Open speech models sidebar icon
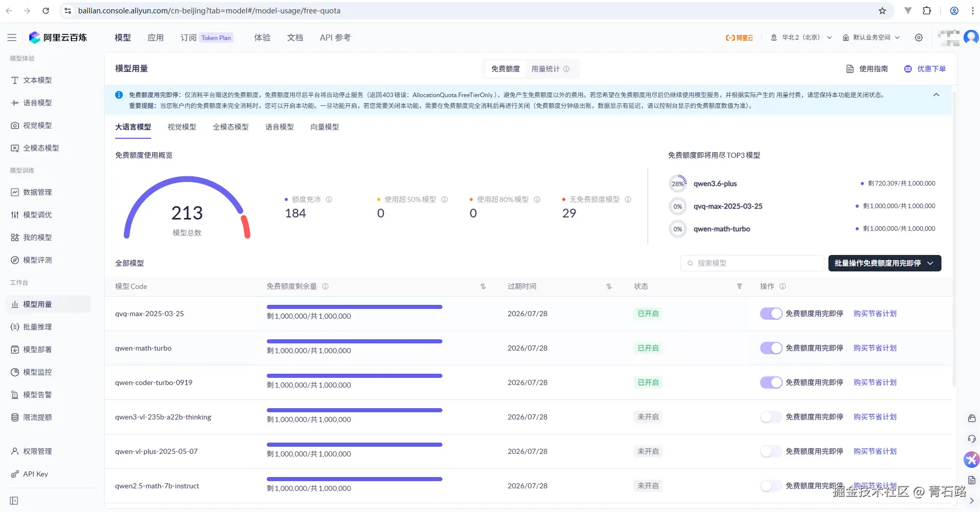The width and height of the screenshot is (980, 512). click(15, 103)
